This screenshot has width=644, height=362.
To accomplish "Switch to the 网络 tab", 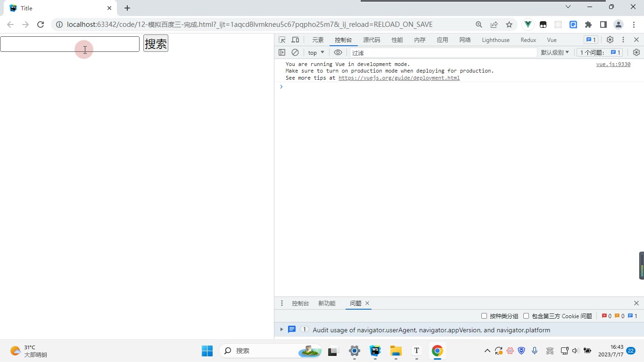I will [x=465, y=40].
